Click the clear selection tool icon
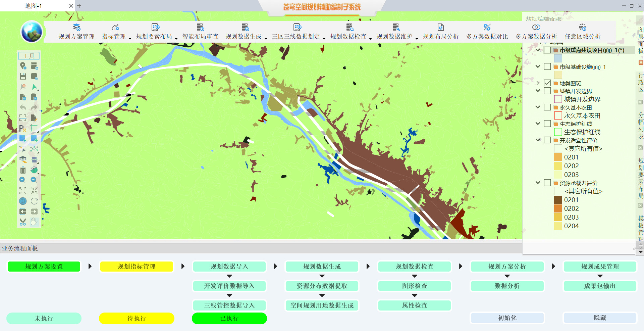 pos(23,87)
